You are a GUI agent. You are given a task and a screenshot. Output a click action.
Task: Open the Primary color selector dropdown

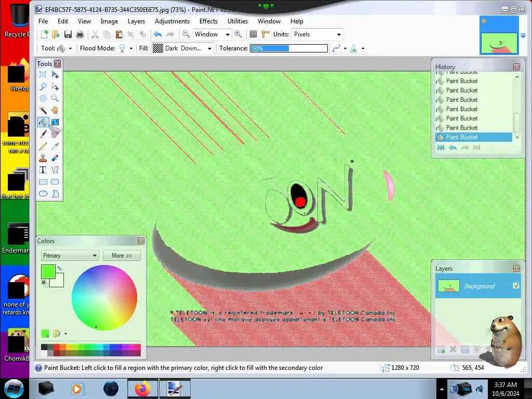pos(70,256)
